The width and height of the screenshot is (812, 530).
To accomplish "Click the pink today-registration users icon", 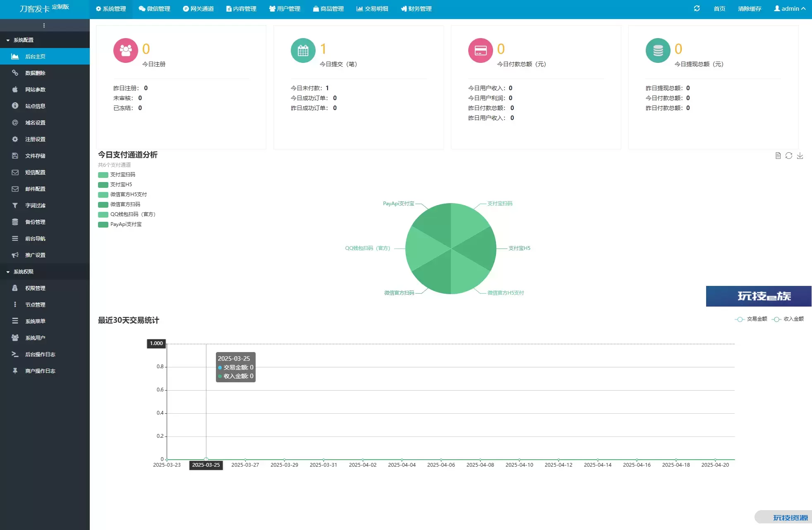I will point(126,50).
